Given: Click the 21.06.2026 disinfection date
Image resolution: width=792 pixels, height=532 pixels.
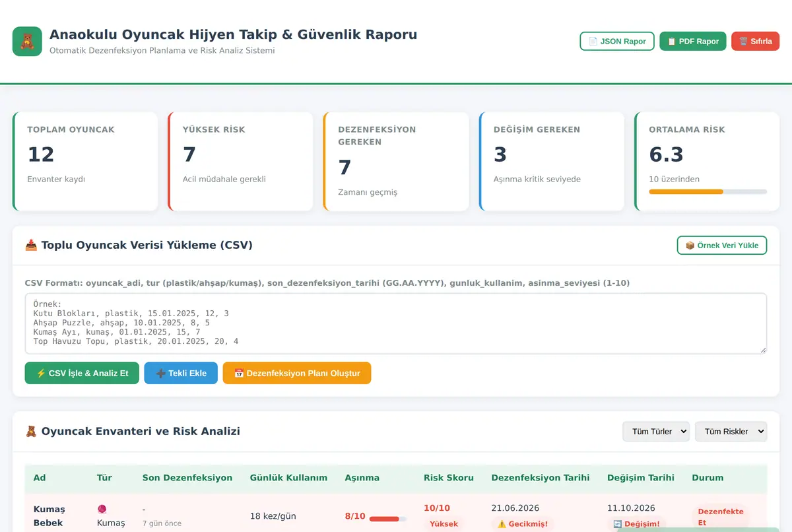Looking at the screenshot, I should pos(515,508).
